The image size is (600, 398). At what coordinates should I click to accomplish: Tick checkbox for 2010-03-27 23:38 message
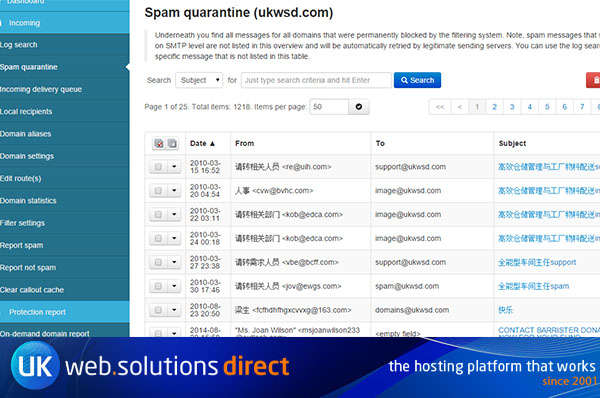coord(158,263)
